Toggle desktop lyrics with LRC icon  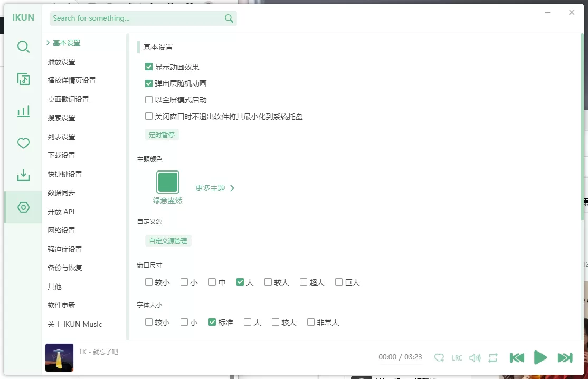click(x=457, y=358)
